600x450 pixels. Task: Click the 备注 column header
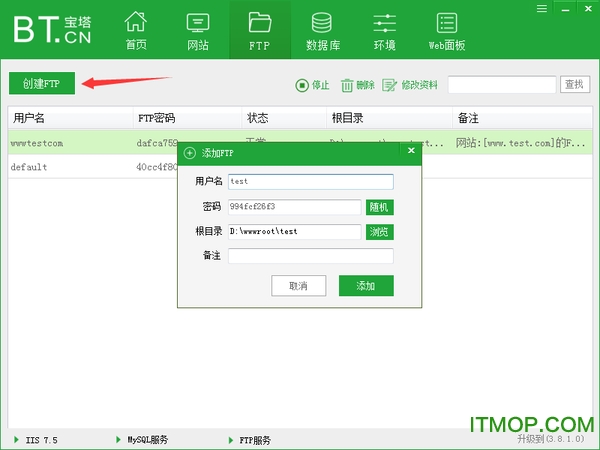(x=522, y=118)
